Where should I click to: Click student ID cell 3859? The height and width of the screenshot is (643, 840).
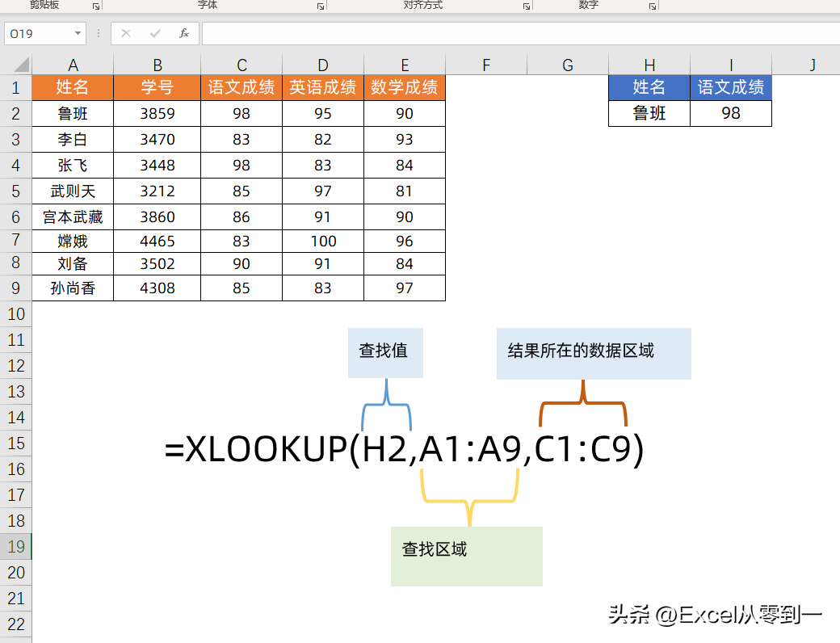(x=157, y=114)
